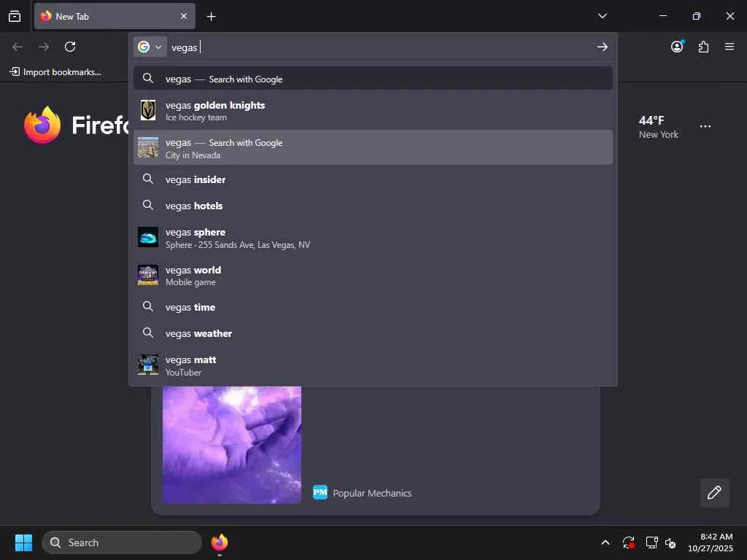The image size is (747, 560).
Task: Click the 44°F New York weather widget
Action: pyautogui.click(x=659, y=127)
